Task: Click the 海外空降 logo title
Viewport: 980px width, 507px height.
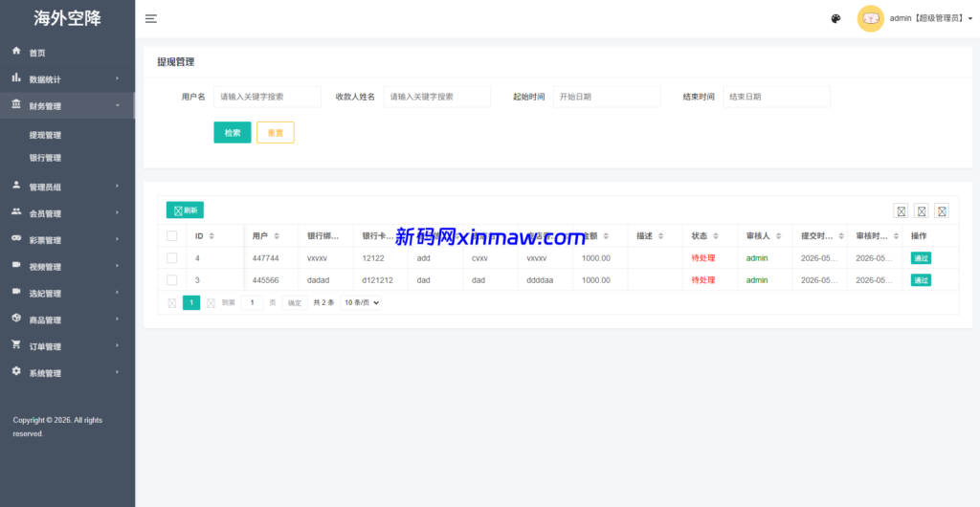Action: coord(68,19)
